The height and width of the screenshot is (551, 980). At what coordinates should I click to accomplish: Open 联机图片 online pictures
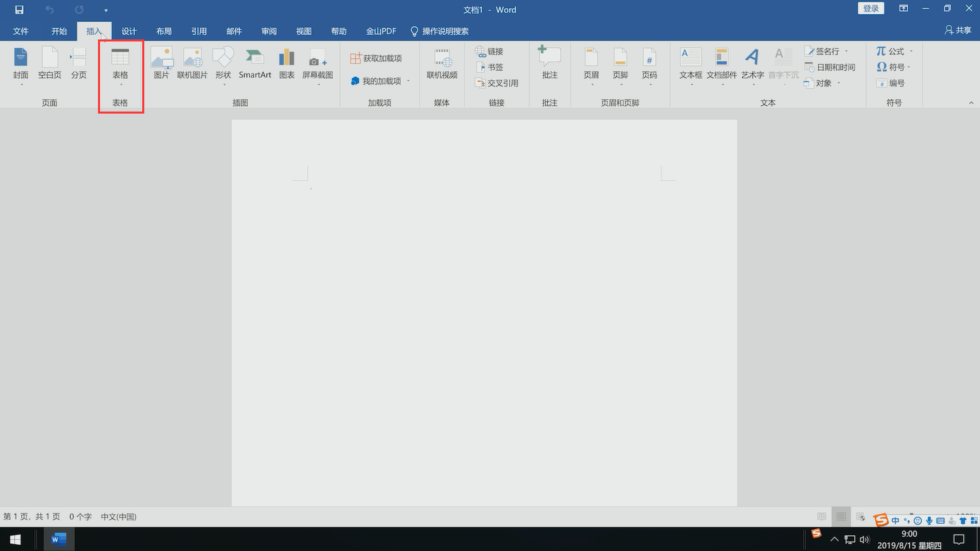coord(193,63)
